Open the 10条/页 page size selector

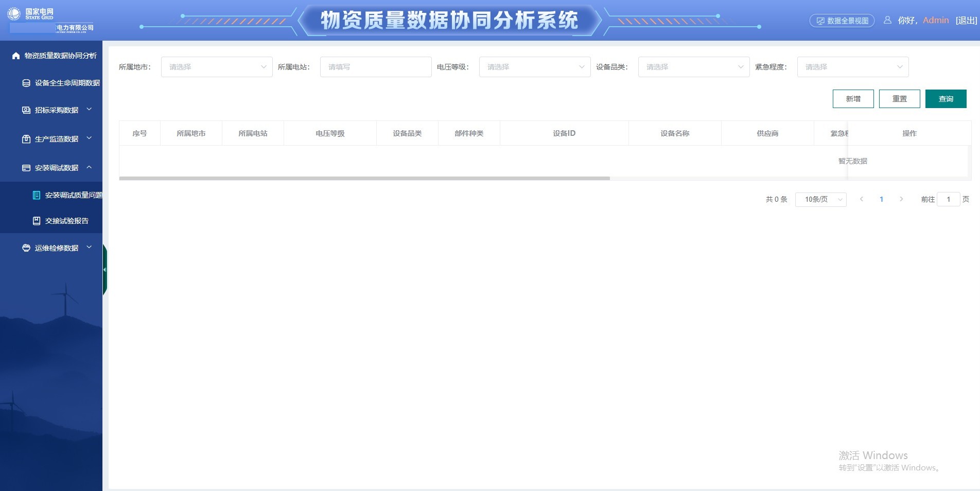[820, 199]
